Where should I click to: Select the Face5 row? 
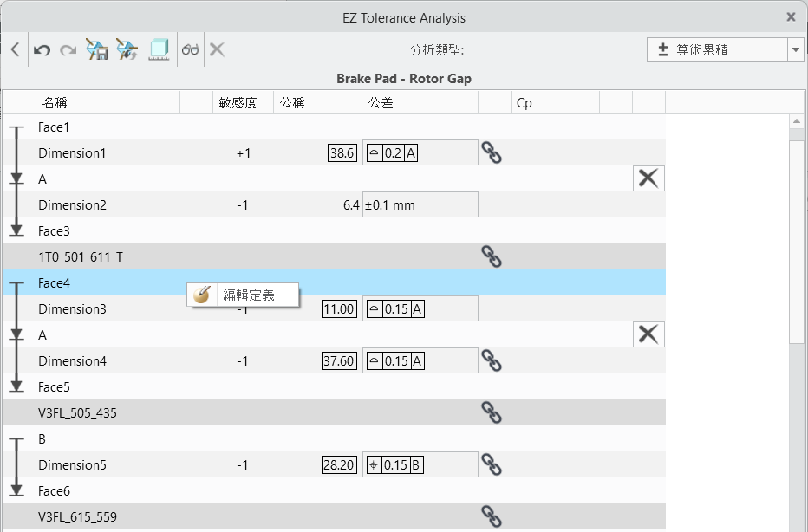pos(335,387)
